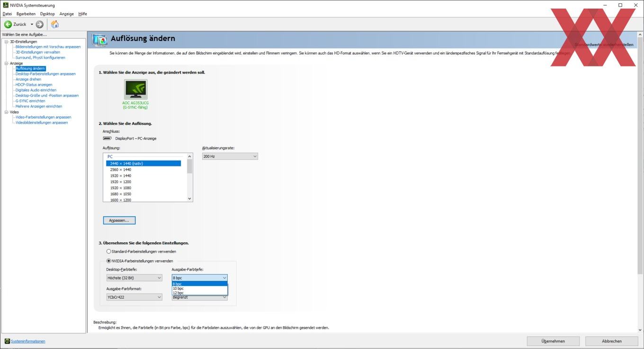Open the Aktualisierungsrate 200 Hz dropdown
Screen dimensions: 644x349
(230, 156)
